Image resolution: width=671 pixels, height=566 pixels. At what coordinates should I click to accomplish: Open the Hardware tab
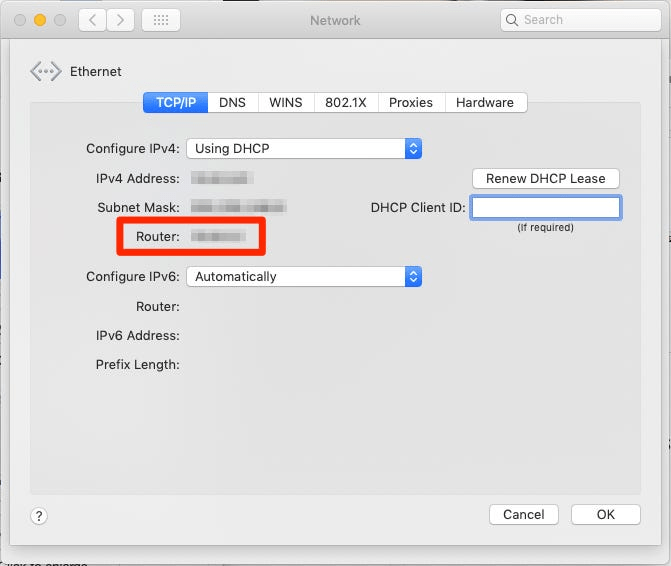point(485,103)
